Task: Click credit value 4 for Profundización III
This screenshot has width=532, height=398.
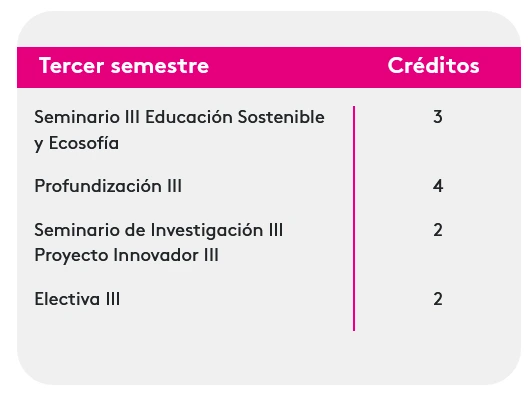Action: [x=438, y=186]
